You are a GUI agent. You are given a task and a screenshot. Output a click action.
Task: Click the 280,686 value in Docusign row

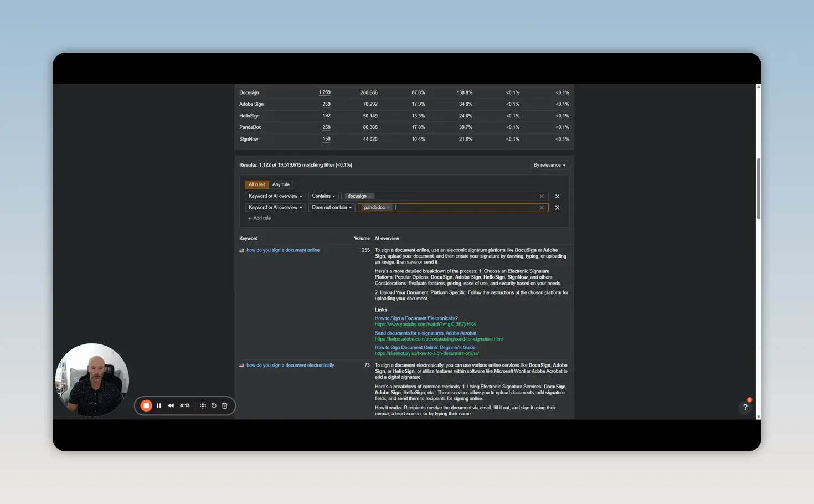click(x=369, y=92)
